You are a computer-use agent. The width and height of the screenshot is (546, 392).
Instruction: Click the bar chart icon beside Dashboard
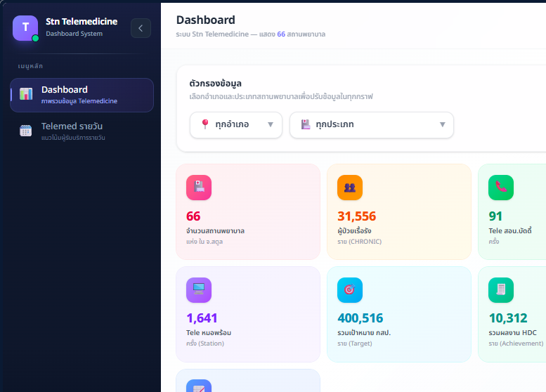(26, 94)
